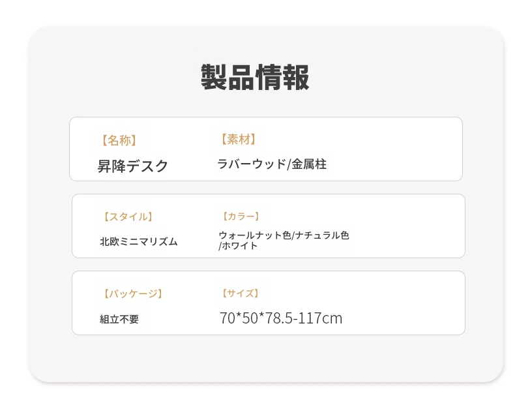This screenshot has width=515, height=420.
Task: Click empty space in the name and material card
Action: click(x=394, y=149)
